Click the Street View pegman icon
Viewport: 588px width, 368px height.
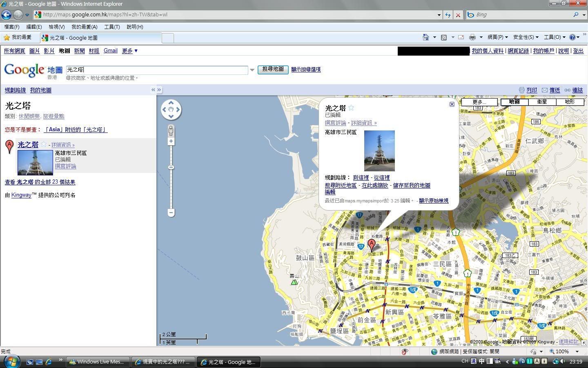(x=171, y=131)
